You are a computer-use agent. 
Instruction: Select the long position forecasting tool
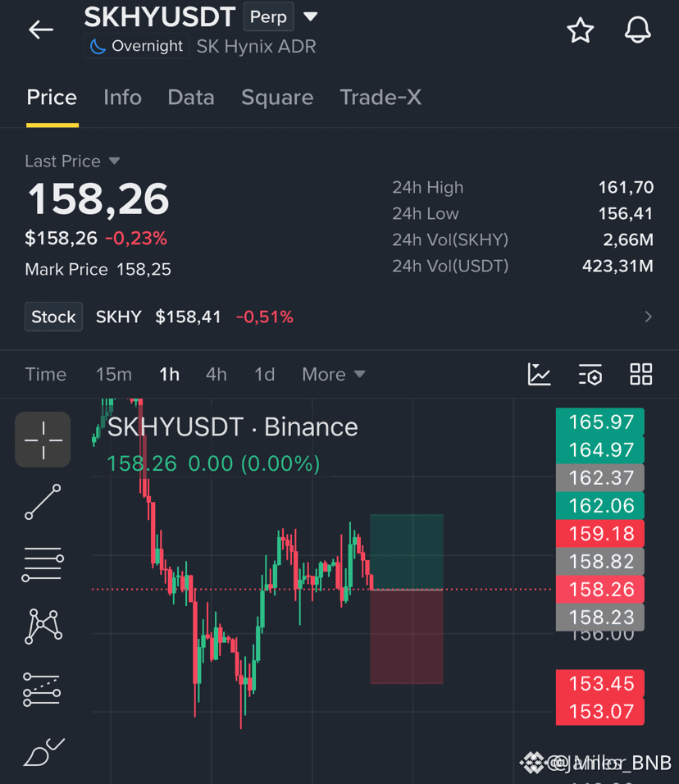42,690
